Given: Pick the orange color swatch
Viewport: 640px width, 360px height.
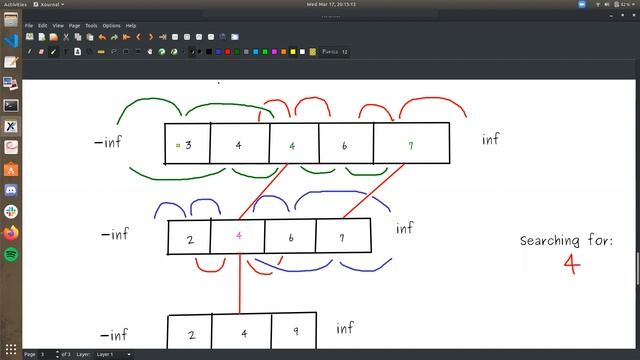Looking at the screenshot, I should [284, 52].
